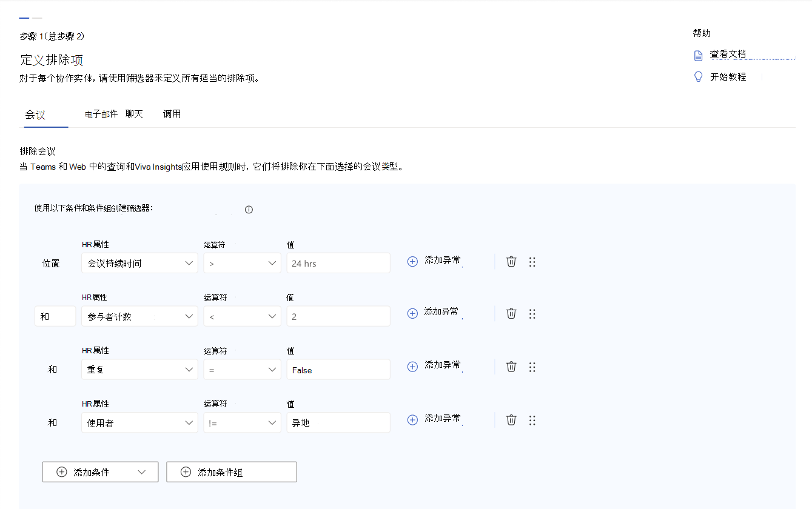Delete the 会议持续时间 condition row
The image size is (812, 509).
click(511, 262)
